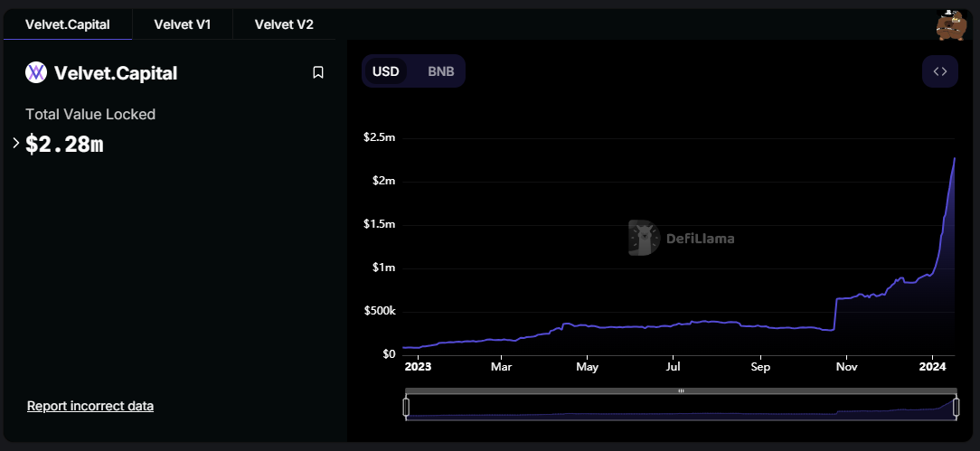
Task: Click the chart line jump before Nov
Action: 836,314
